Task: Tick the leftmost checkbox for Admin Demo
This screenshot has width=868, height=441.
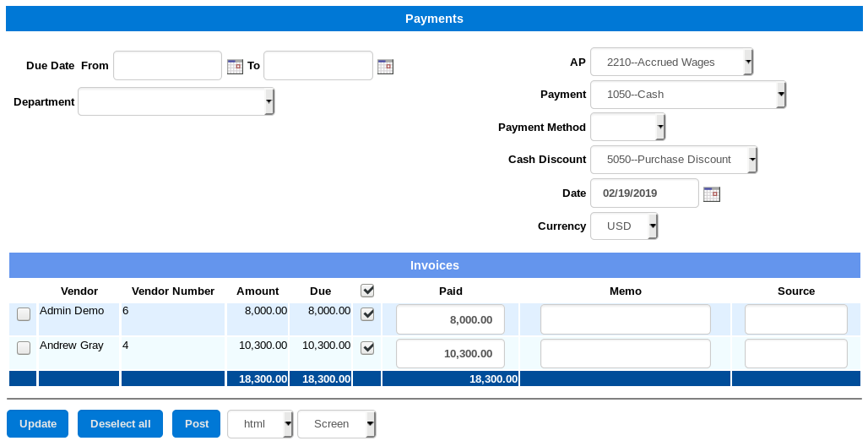Action: (x=24, y=314)
